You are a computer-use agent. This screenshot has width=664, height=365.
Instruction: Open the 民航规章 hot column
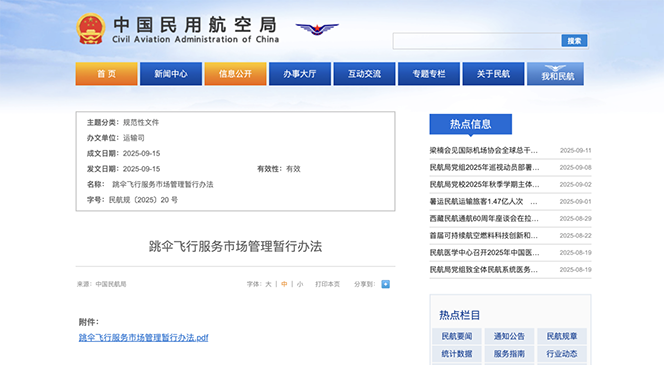(x=562, y=336)
